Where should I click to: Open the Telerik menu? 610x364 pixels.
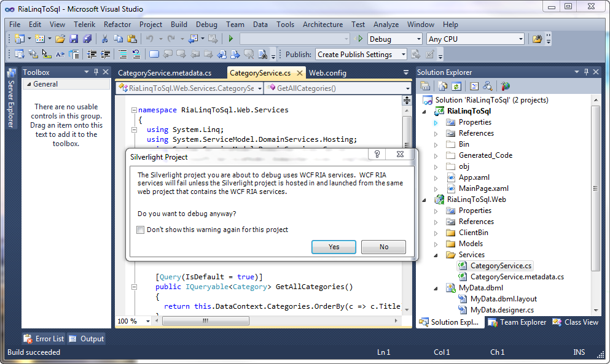click(x=84, y=24)
